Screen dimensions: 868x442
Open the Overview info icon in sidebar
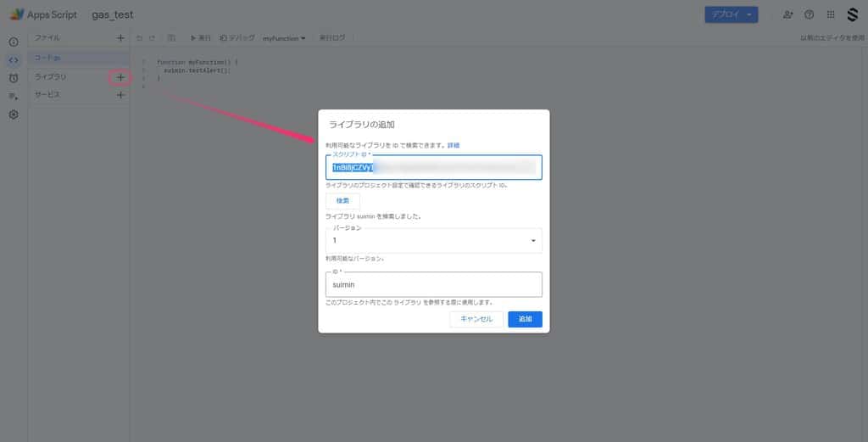(x=14, y=42)
